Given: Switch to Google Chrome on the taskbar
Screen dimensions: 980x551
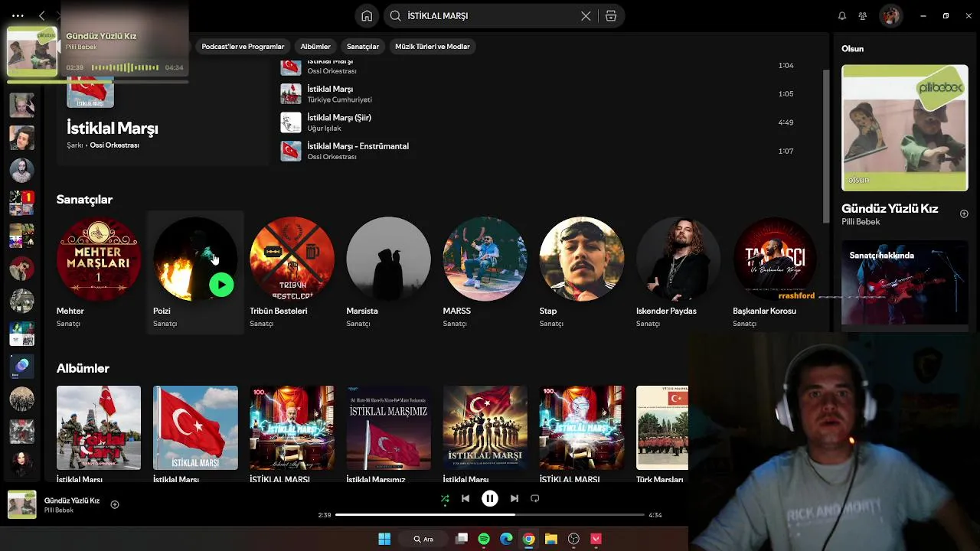Looking at the screenshot, I should [x=528, y=539].
